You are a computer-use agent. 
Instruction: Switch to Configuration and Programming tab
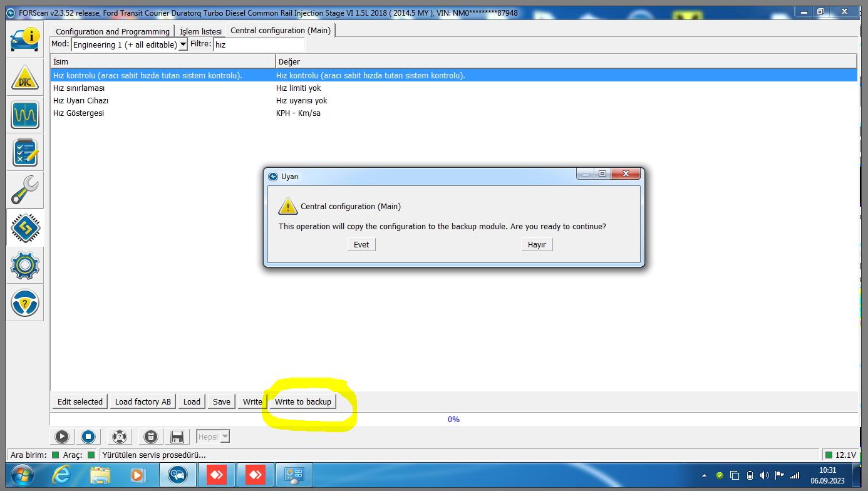click(x=112, y=31)
